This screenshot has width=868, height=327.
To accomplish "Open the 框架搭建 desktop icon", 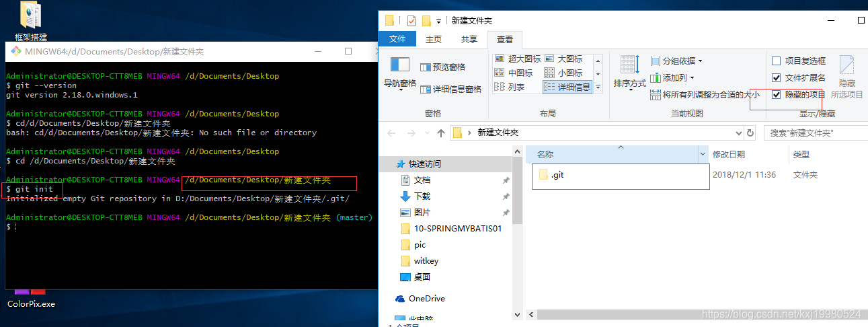I will 31,22.
